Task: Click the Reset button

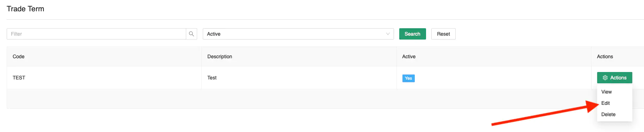Action: click(443, 34)
